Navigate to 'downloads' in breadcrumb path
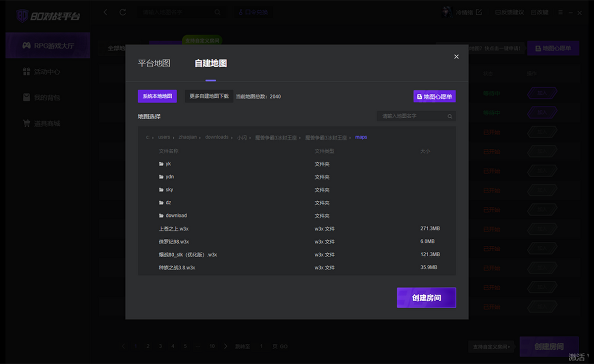Viewport: 594px width, 364px height. point(217,137)
